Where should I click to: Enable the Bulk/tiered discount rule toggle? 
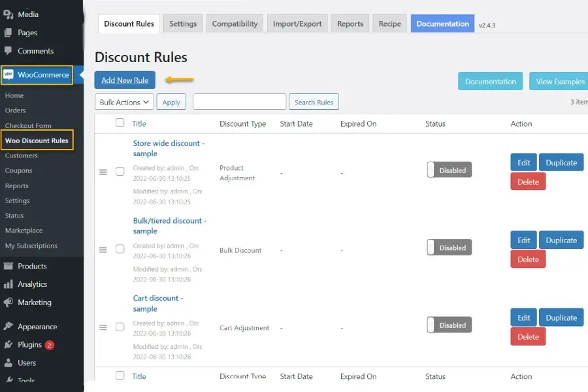tap(449, 248)
